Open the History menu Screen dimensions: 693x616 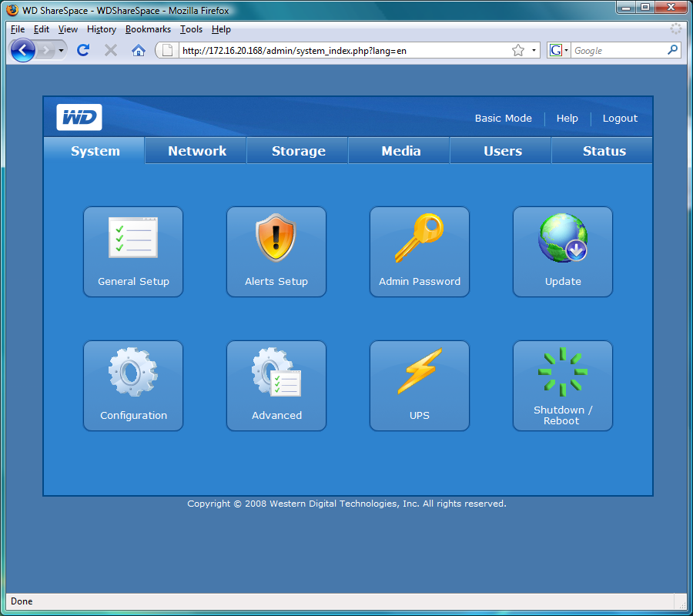[102, 29]
